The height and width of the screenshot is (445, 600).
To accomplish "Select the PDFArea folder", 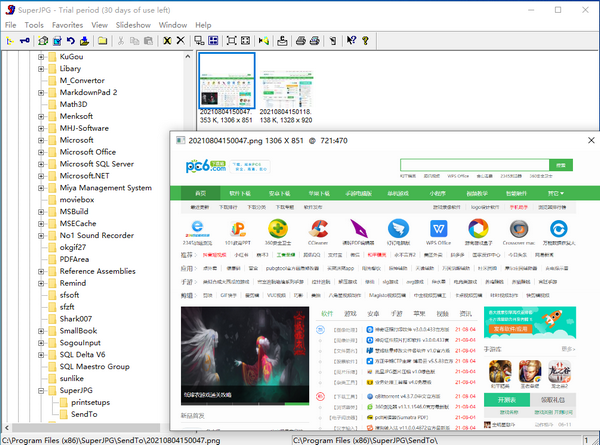I will coord(74,259).
